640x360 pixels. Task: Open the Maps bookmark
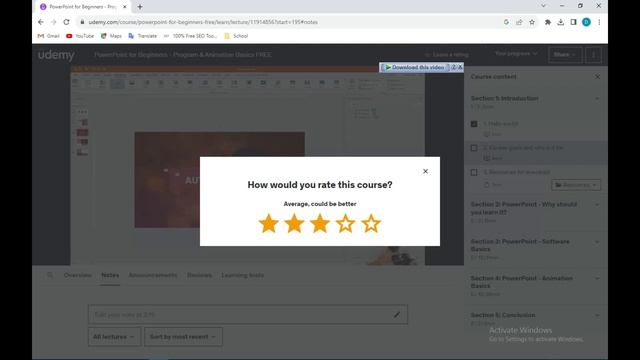(111, 36)
